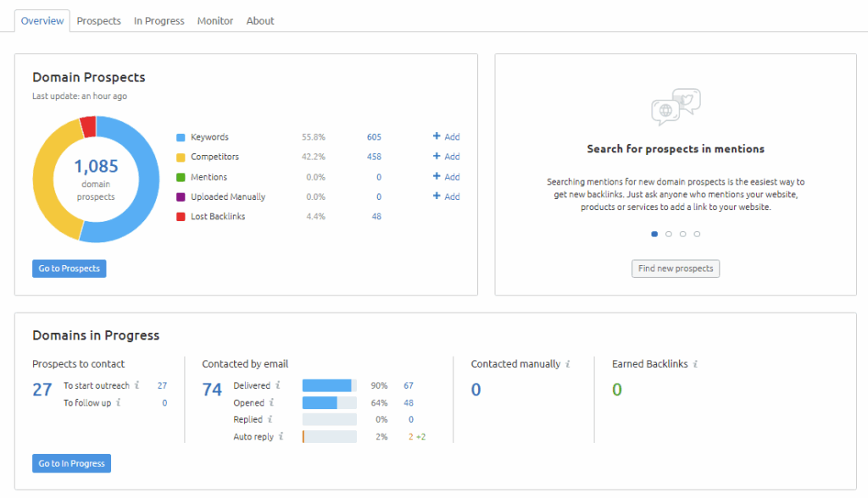This screenshot has width=868, height=498.
Task: Click the blue Keywords legend color square
Action: (181, 137)
